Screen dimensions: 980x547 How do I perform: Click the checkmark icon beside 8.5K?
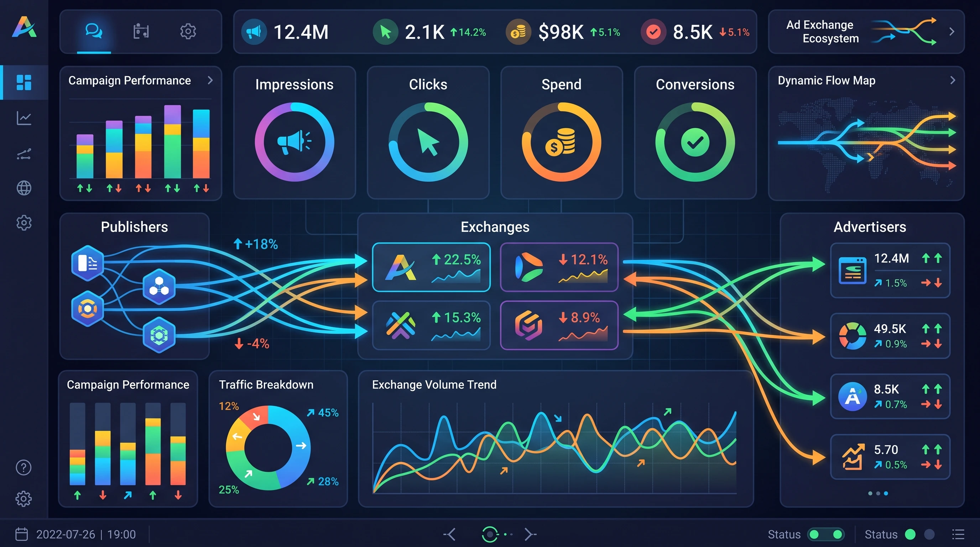point(653,32)
